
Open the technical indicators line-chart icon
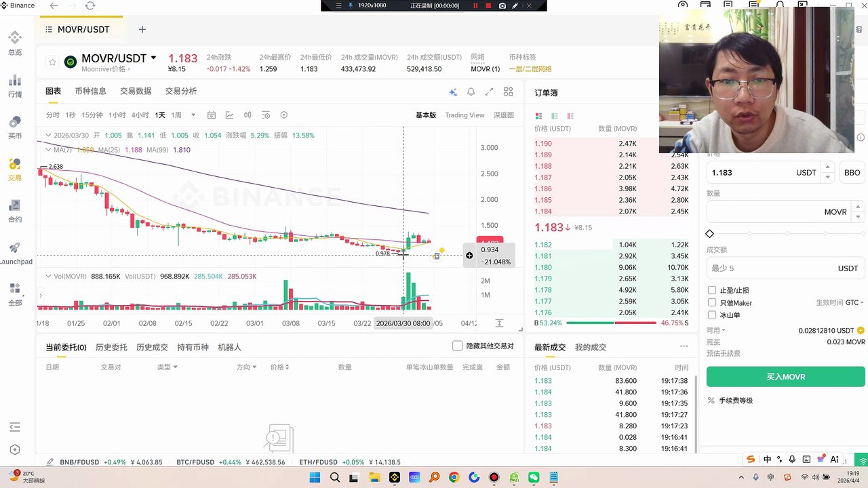click(229, 115)
